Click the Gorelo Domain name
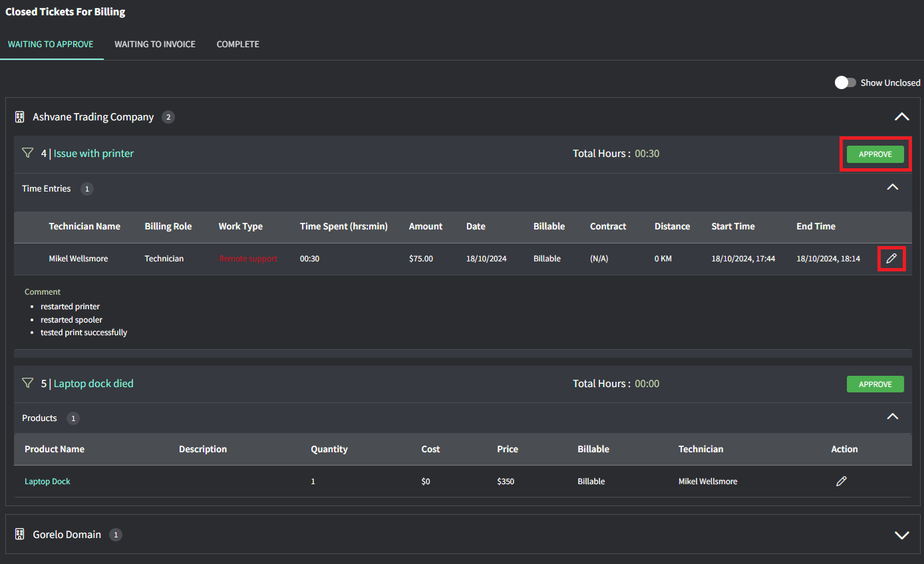Image resolution: width=924 pixels, height=564 pixels. pos(67,535)
